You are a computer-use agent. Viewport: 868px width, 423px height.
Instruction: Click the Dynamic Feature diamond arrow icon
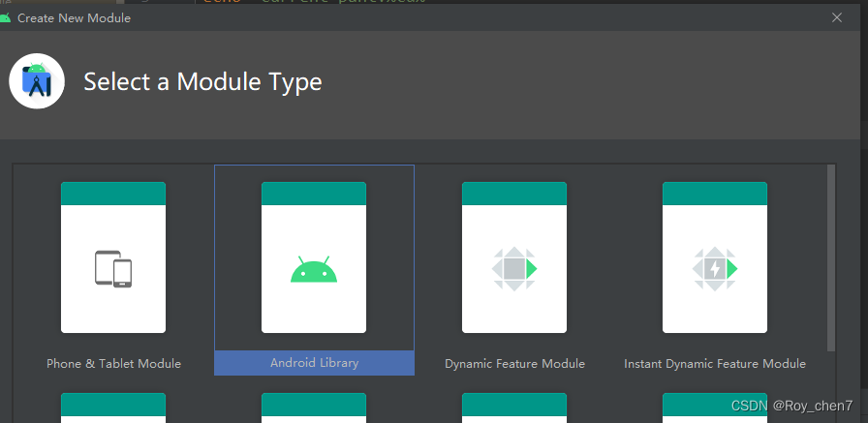(x=514, y=269)
